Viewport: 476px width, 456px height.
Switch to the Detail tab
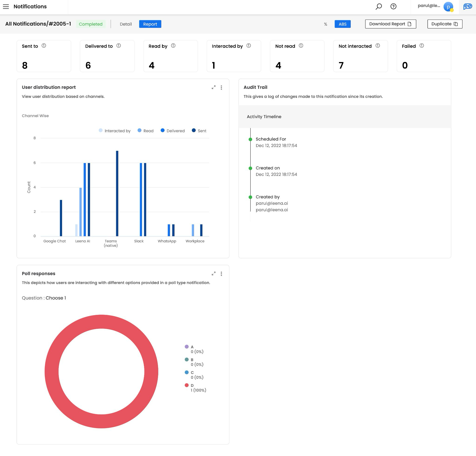[126, 24]
